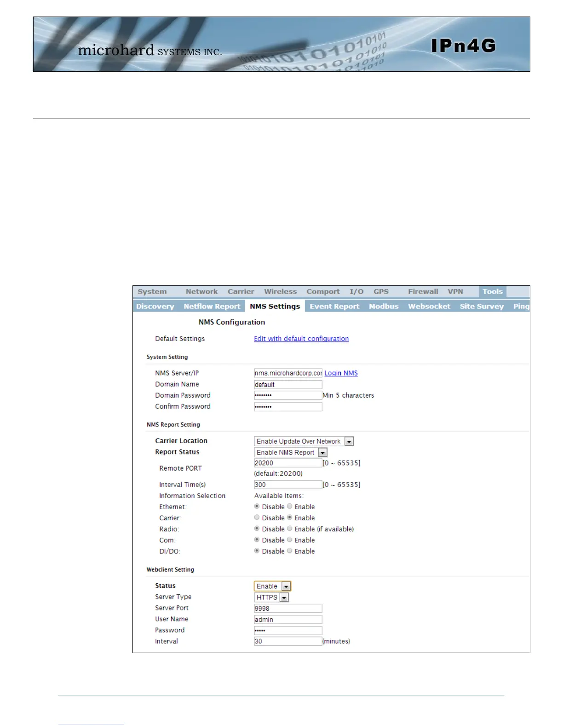
Task: Click the microhard SYSTEMS INC. logo
Action: coord(150,50)
